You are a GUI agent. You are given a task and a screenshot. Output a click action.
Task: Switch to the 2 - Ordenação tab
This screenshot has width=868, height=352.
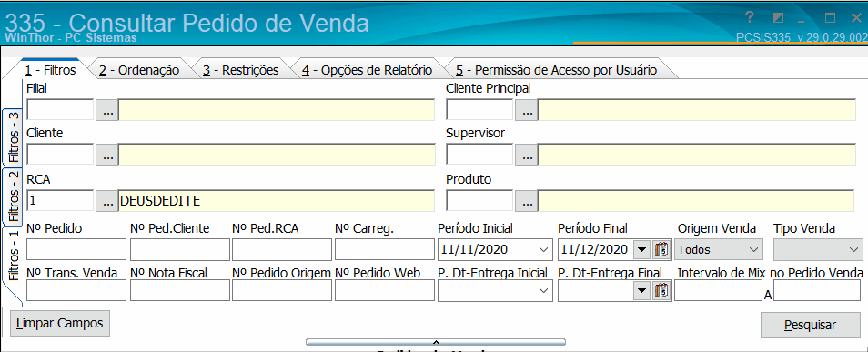click(x=139, y=70)
